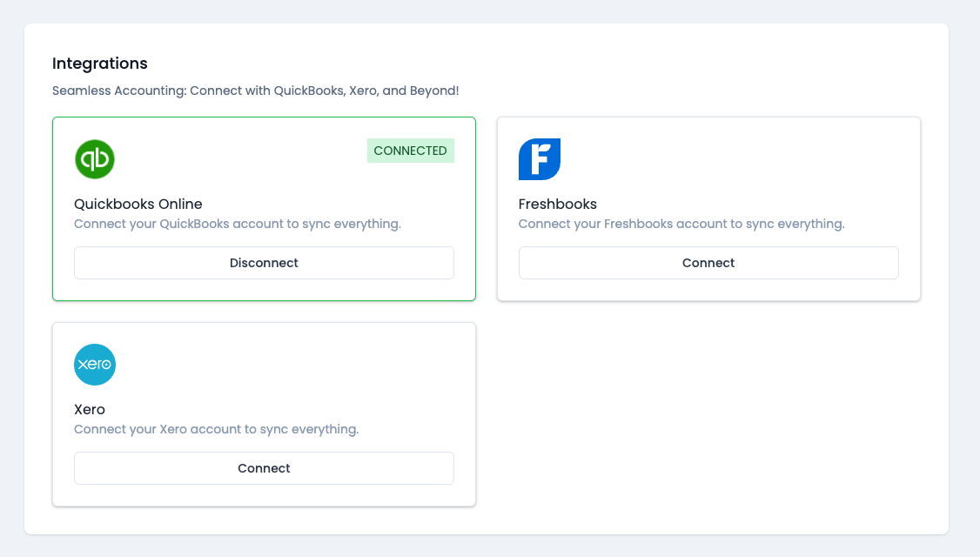
Task: Click 'Connect your Freshbooks account' description
Action: click(x=681, y=224)
